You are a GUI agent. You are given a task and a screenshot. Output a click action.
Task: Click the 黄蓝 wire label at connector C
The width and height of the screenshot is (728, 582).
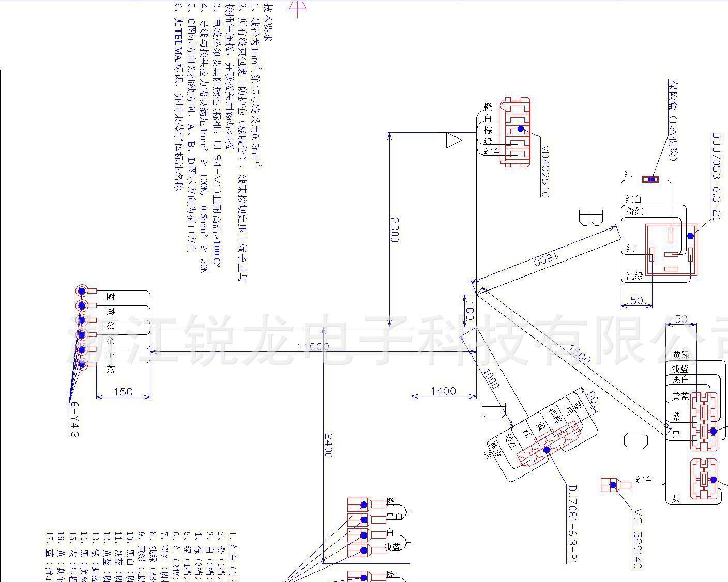tap(680, 396)
